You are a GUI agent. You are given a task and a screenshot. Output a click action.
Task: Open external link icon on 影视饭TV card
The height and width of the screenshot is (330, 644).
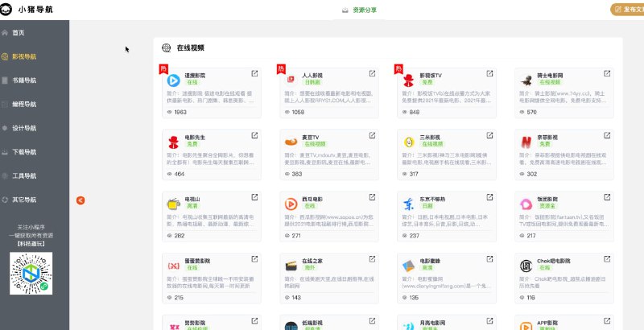[x=489, y=73]
